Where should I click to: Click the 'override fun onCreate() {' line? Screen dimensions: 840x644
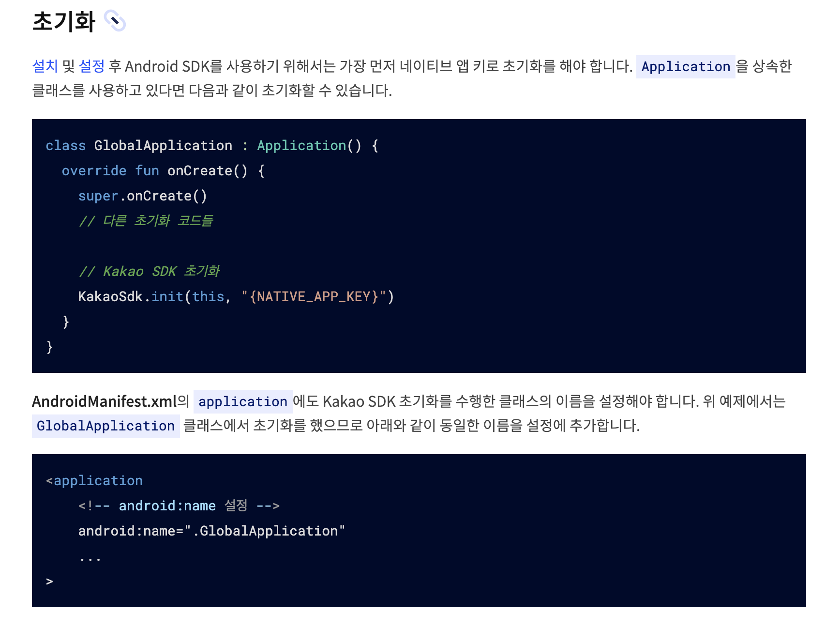[164, 170]
